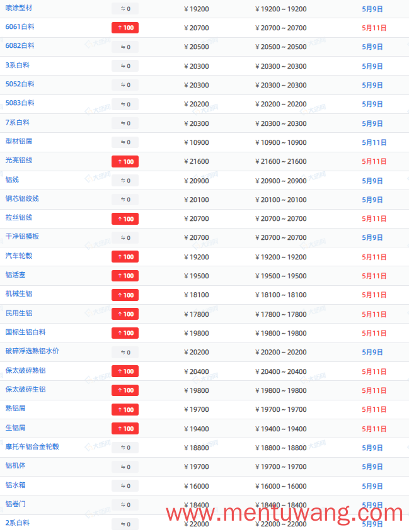Screen dimensions: 409x532
Task: Click the red ↑100 badge for 国标生铝白料
Action: coord(125,333)
